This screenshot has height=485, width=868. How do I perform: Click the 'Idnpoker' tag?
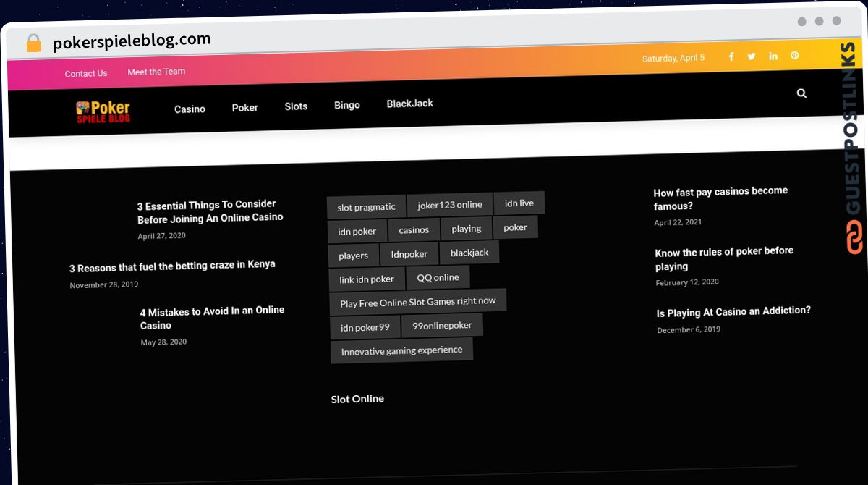(x=409, y=254)
